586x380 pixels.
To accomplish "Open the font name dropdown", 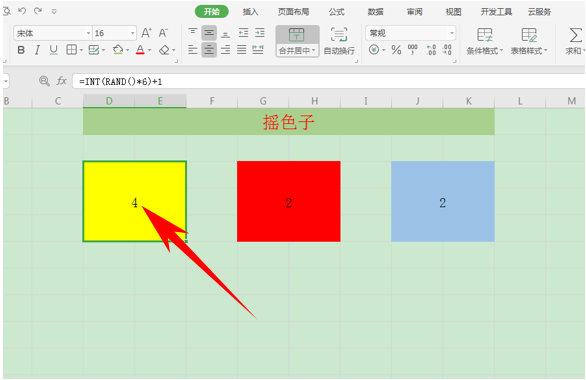I will pyautogui.click(x=89, y=33).
